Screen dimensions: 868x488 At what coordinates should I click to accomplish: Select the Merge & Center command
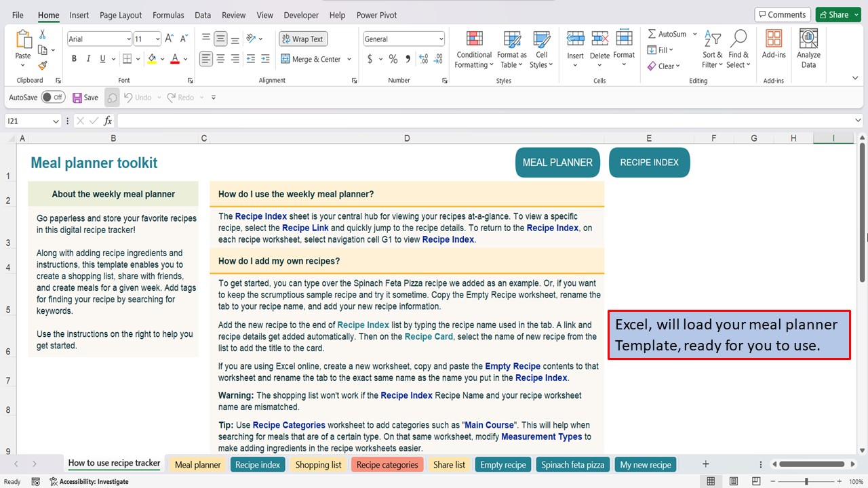click(x=311, y=59)
